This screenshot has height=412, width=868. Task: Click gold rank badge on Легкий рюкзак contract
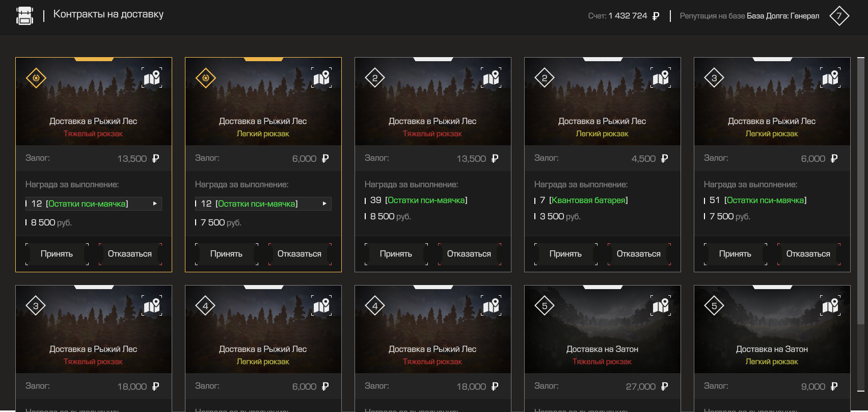pyautogui.click(x=206, y=78)
